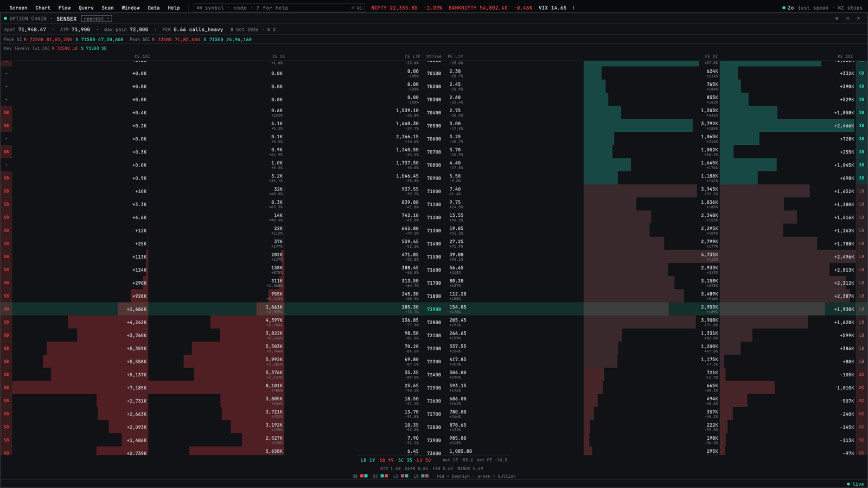Image resolution: width=868 pixels, height=488 pixels.
Task: Click the SC legend color swatches
Action: (384, 476)
